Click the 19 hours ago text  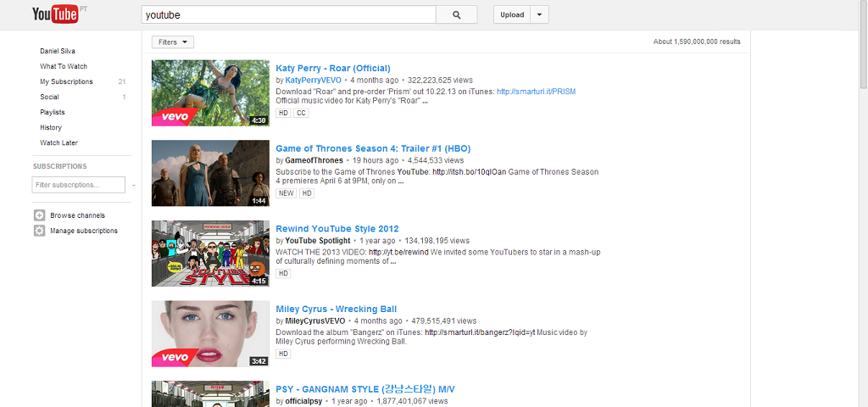point(376,160)
